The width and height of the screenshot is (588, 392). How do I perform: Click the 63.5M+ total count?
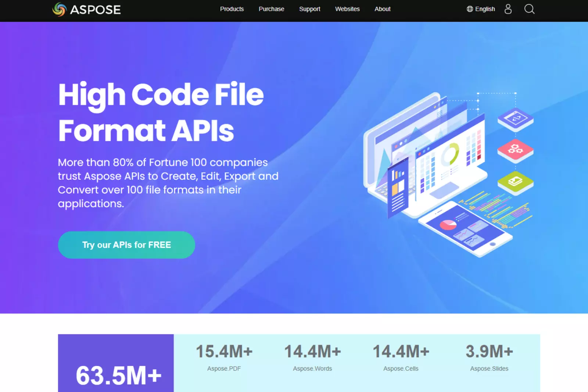coord(119,376)
